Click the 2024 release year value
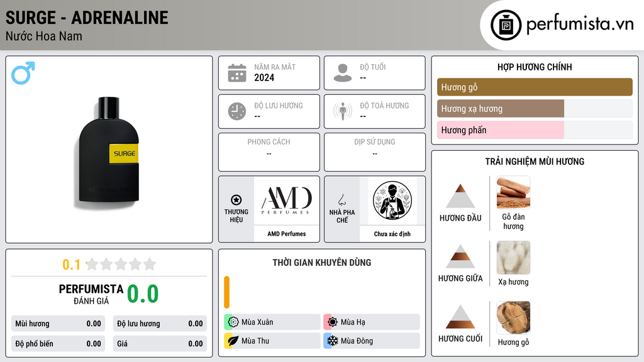This screenshot has width=644, height=362. 264,77
